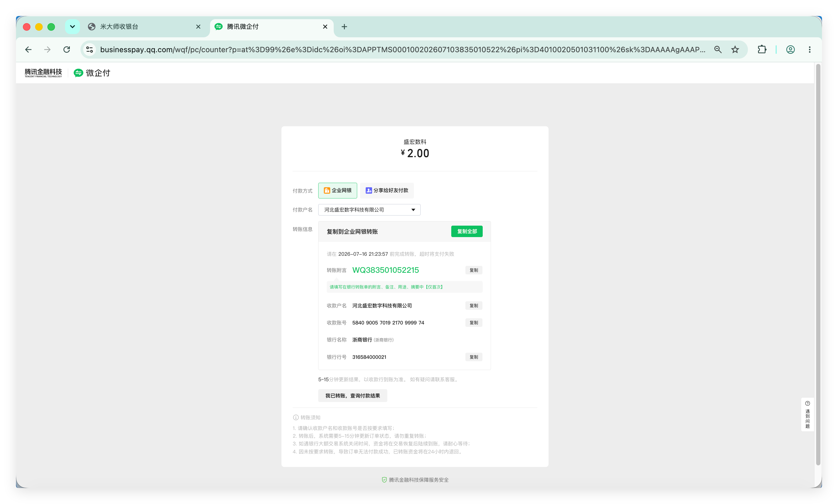Click the page vertical scrollbar
838x504 pixels.
818,265
